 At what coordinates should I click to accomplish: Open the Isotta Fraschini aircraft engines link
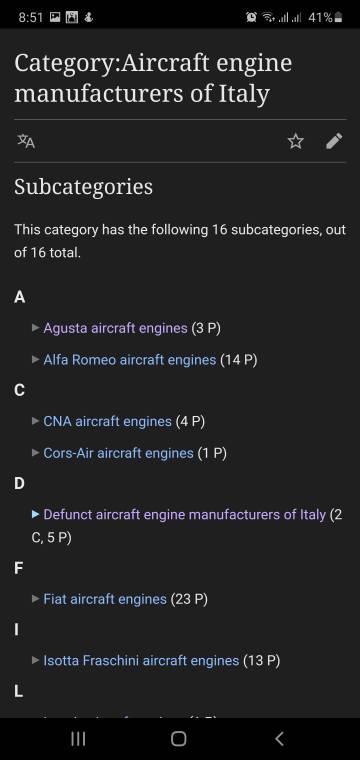141,660
